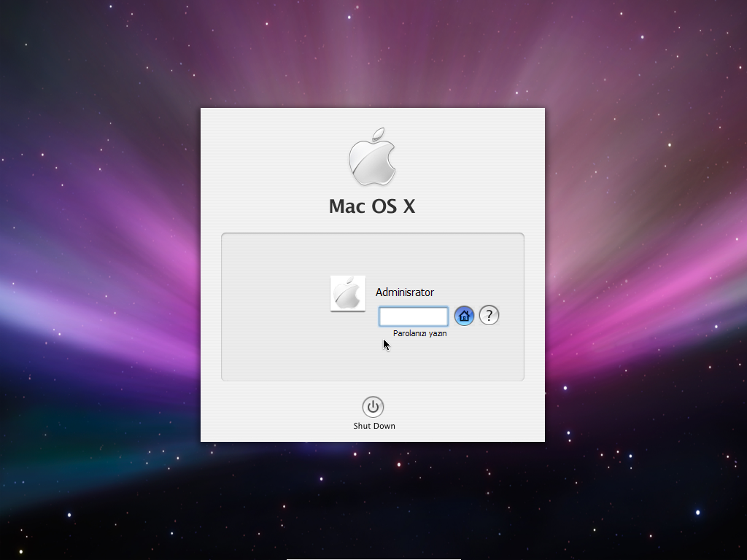The width and height of the screenshot is (747, 560).
Task: Click the password input field
Action: [x=413, y=316]
